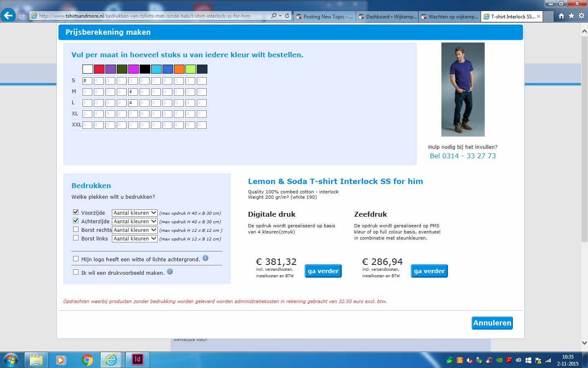Click the T-shirt model product photo
The image size is (588, 368).
(x=463, y=90)
